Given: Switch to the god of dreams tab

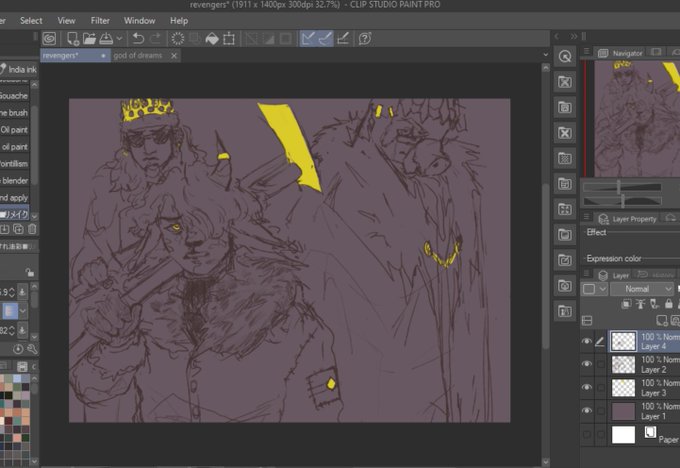Looking at the screenshot, I should click(x=137, y=56).
